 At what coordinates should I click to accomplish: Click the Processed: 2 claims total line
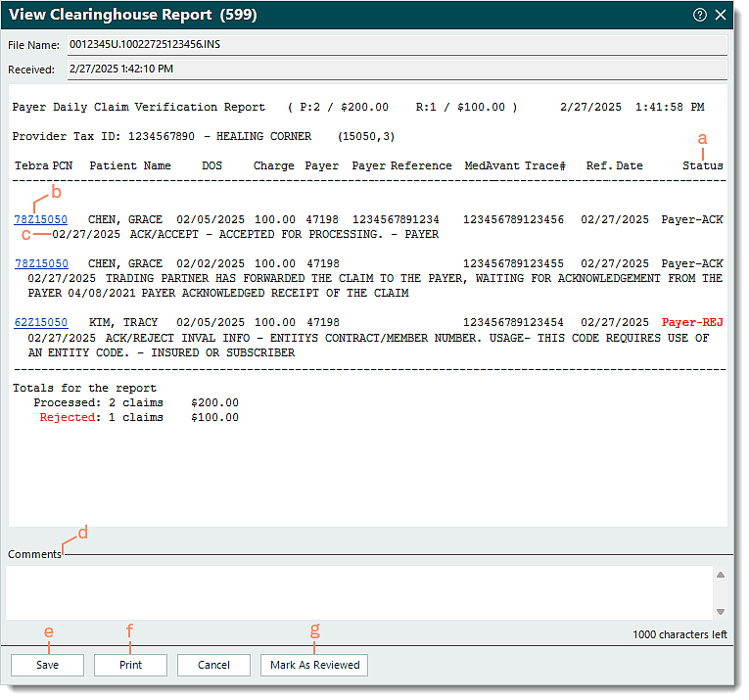(136, 402)
